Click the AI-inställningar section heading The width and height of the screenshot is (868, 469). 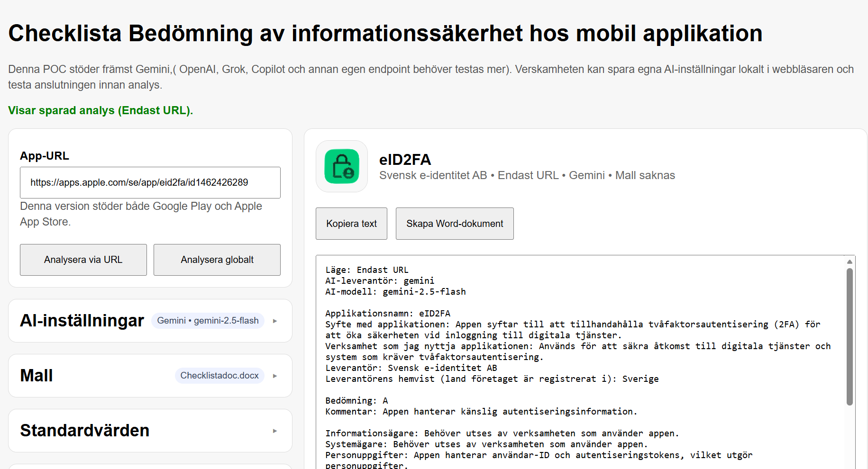[82, 321]
